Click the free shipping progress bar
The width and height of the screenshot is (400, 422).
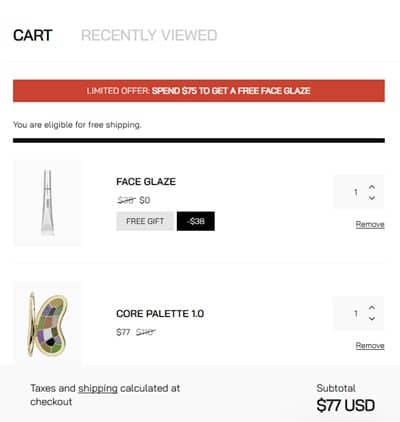coord(199,141)
